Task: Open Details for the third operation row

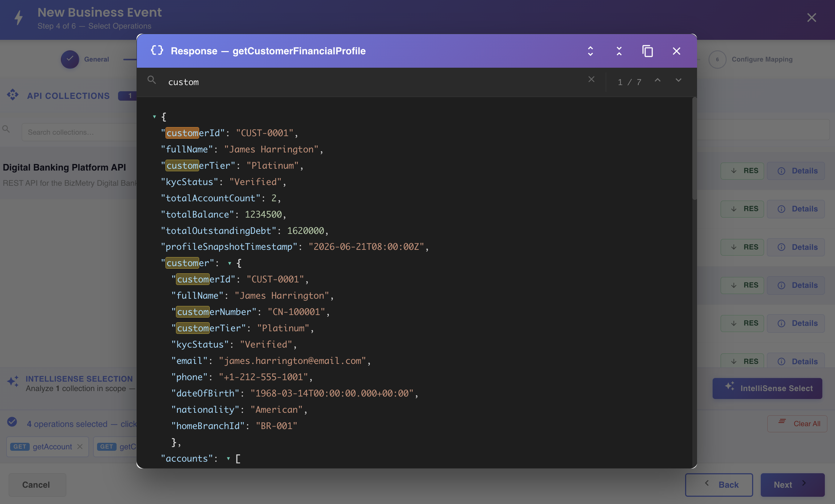Action: click(796, 247)
